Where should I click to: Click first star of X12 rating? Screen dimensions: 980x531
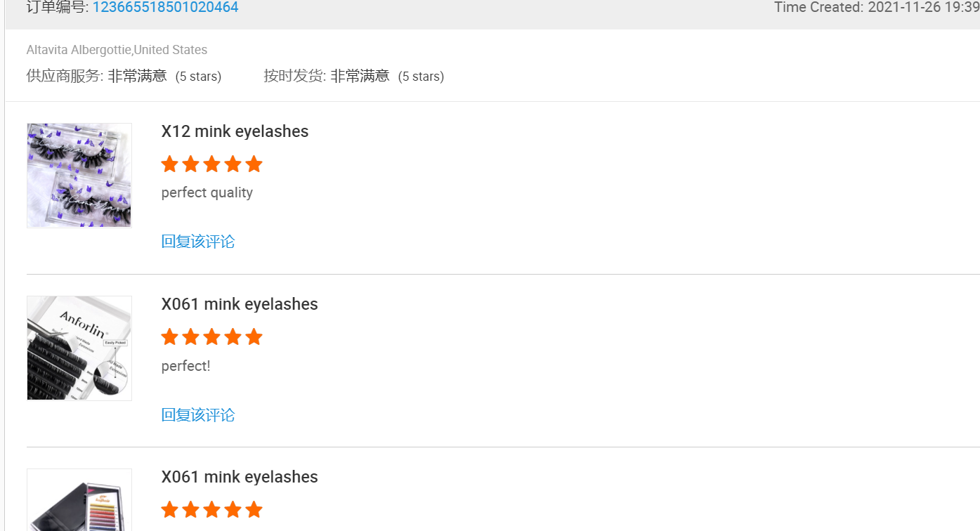(x=169, y=164)
